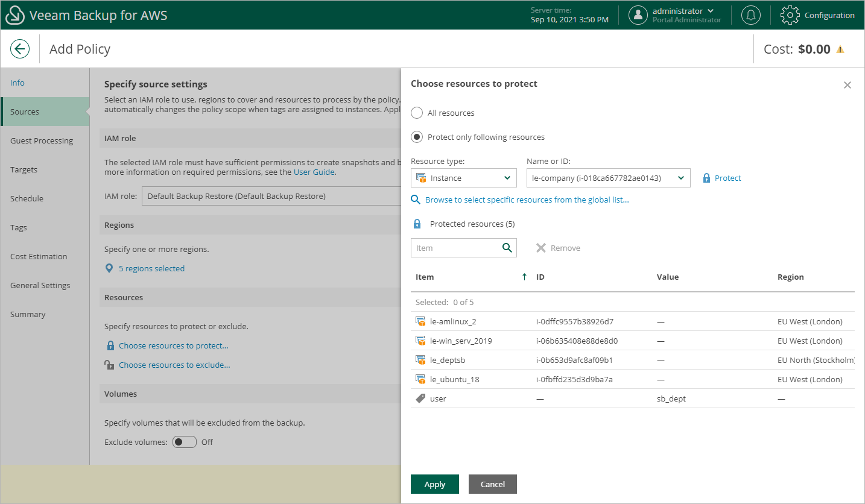865x504 pixels.
Task: Click the Protect link with lock icon
Action: pyautogui.click(x=727, y=178)
